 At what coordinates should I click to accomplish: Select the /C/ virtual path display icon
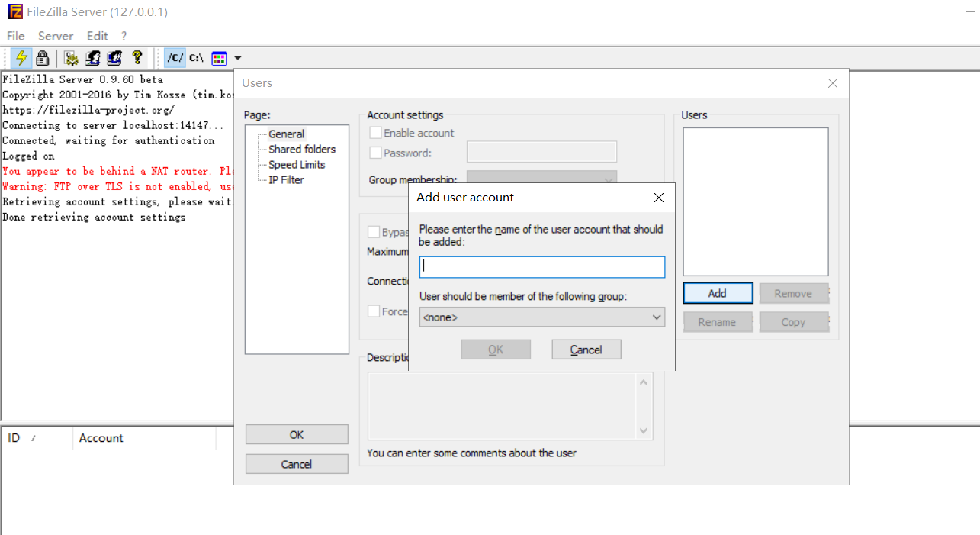point(175,58)
